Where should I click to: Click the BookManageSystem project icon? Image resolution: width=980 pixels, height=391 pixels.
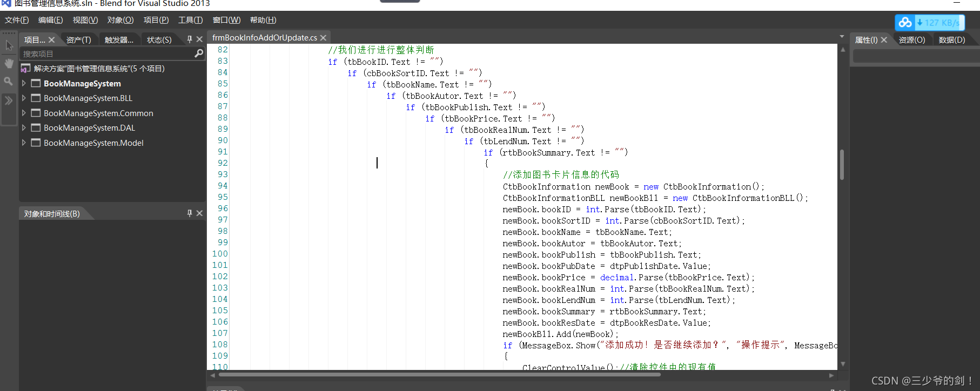[36, 83]
